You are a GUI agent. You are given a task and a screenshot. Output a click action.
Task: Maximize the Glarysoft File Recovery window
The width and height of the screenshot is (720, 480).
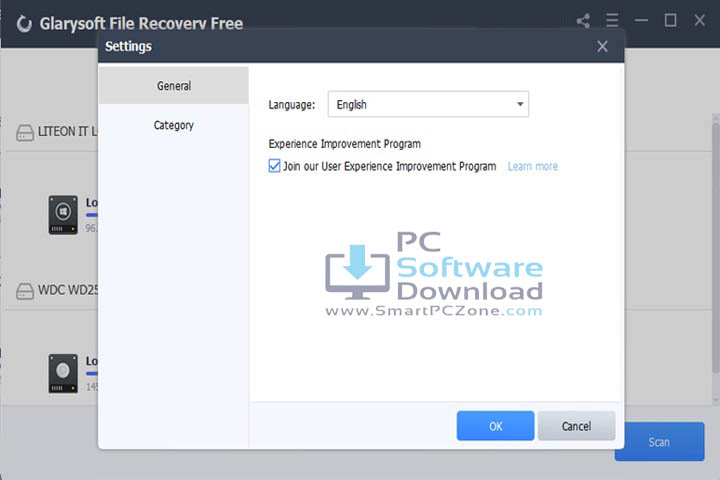[670, 20]
